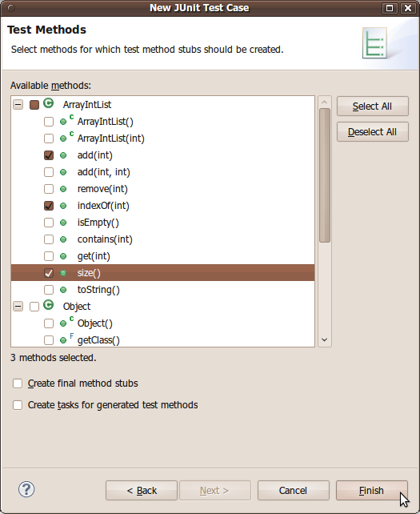Click the green method icon for indexOf(int)
This screenshot has height=514, width=420.
63,206
